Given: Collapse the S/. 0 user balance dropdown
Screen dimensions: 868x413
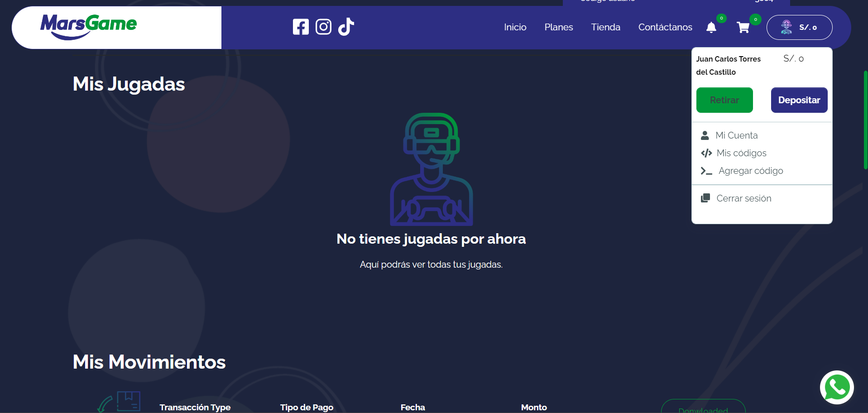Looking at the screenshot, I should click(x=808, y=28).
